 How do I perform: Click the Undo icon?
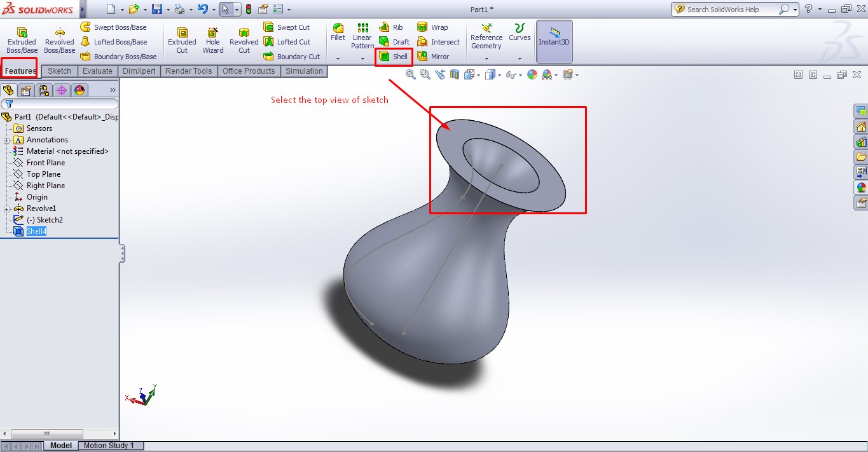pyautogui.click(x=202, y=9)
